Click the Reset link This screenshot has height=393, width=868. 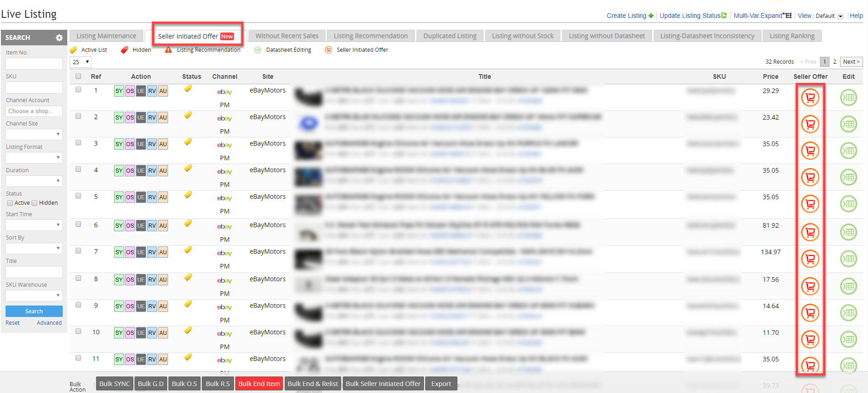tap(13, 323)
